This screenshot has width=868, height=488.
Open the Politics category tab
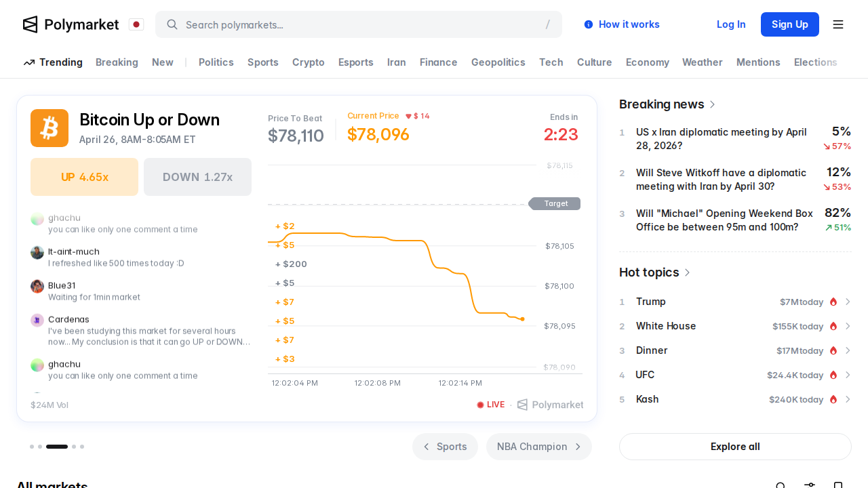point(216,62)
